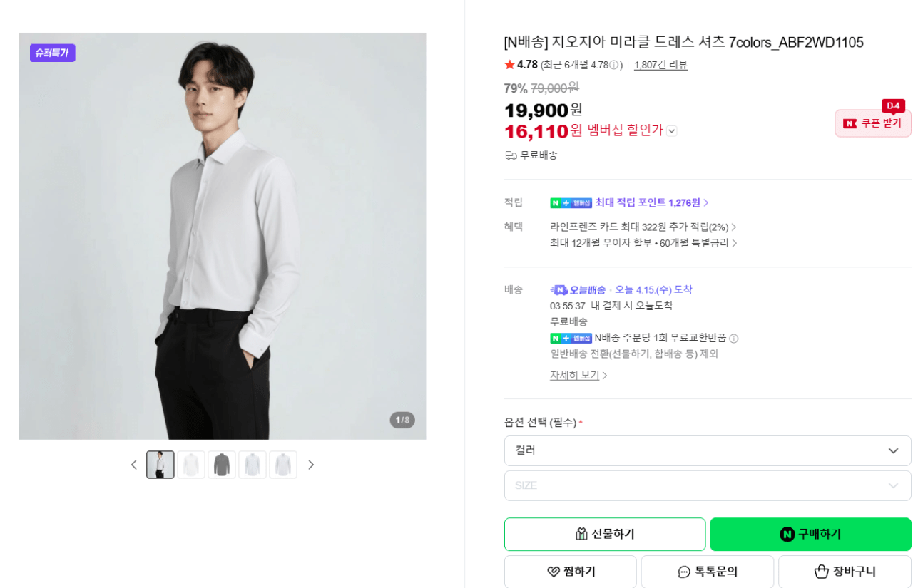Open the 컬러 color option dropdown
This screenshot has width=913, height=588.
click(706, 450)
